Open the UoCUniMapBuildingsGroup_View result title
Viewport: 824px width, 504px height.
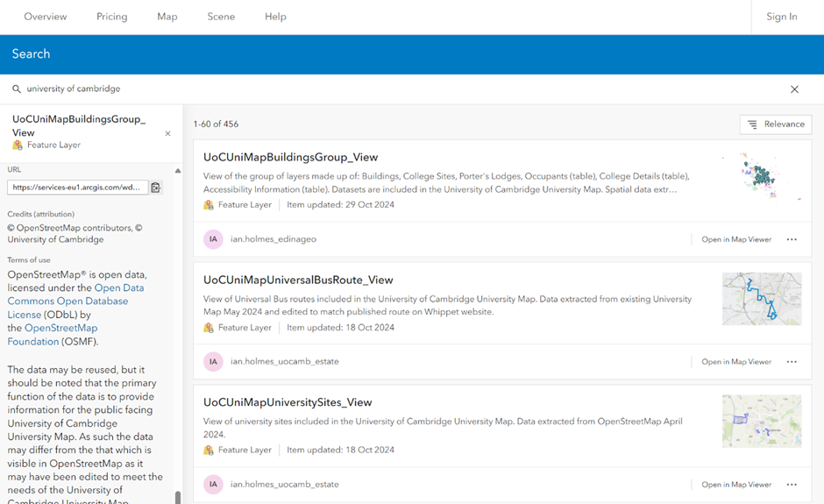[x=291, y=157]
